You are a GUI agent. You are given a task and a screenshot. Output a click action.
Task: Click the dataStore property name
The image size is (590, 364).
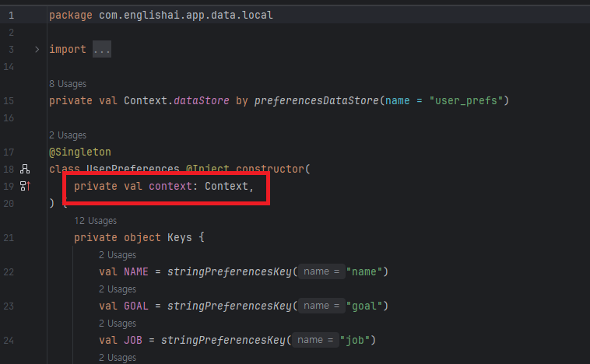pyautogui.click(x=202, y=101)
